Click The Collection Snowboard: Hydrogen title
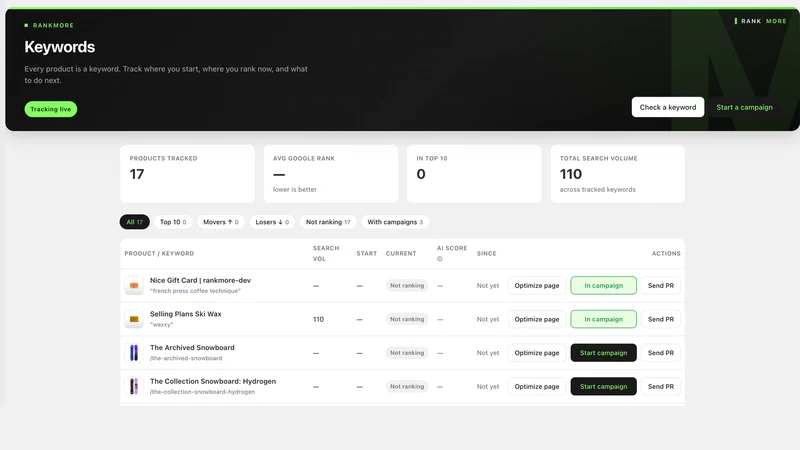The image size is (800, 450). coord(213,381)
